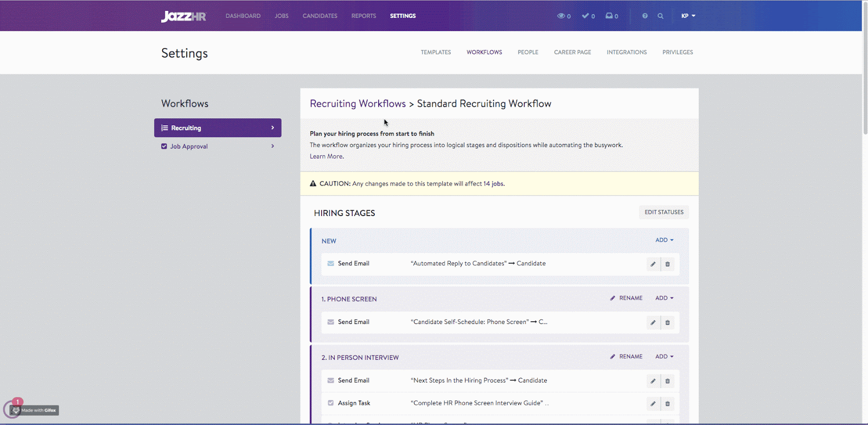
Task: Switch to the Career Page tab
Action: [x=572, y=52]
